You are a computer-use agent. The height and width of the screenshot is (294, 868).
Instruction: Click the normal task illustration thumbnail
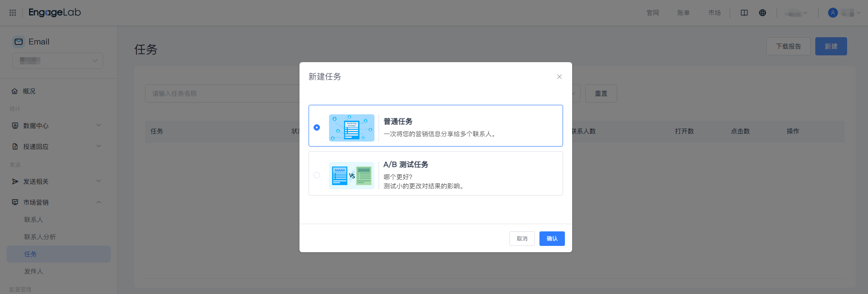point(351,128)
